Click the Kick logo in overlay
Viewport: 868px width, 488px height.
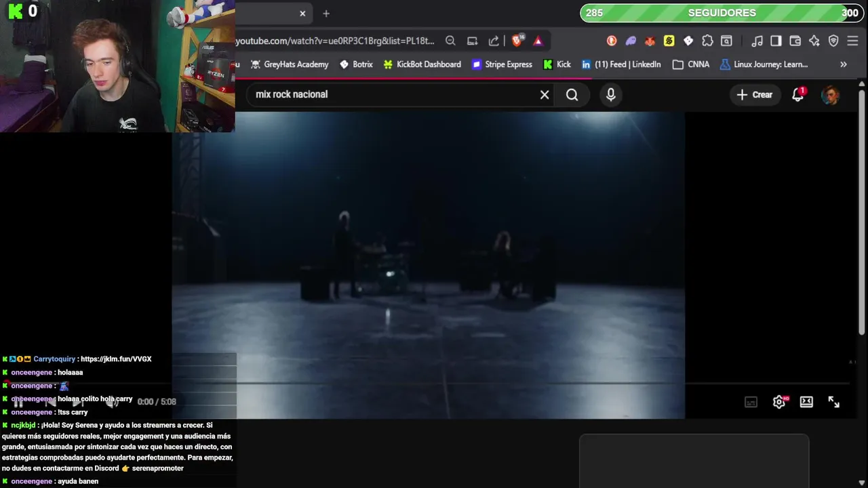pyautogui.click(x=15, y=11)
